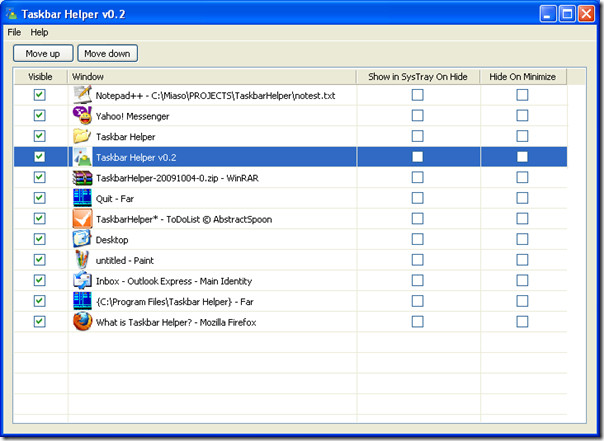Click the Visible column header
The width and height of the screenshot is (604, 441).
(40, 77)
